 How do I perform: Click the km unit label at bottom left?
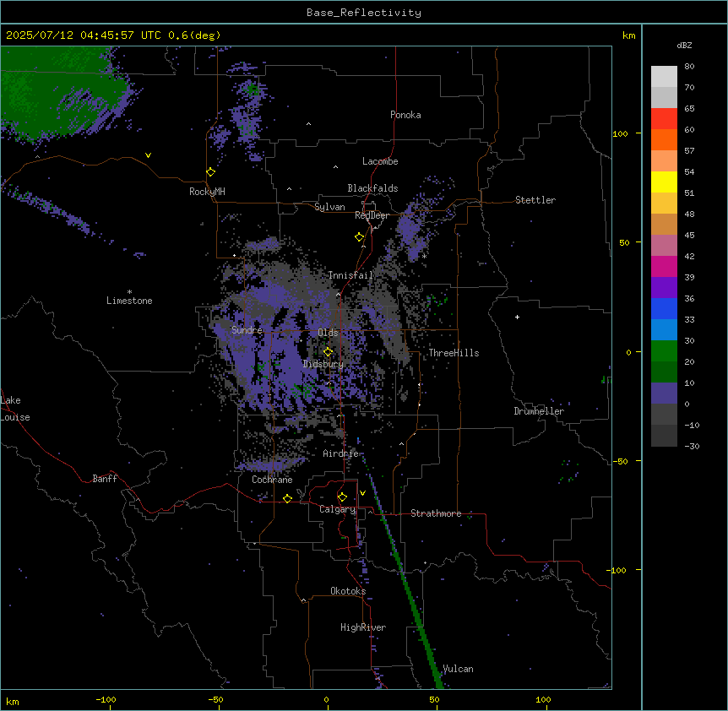[x=13, y=701]
